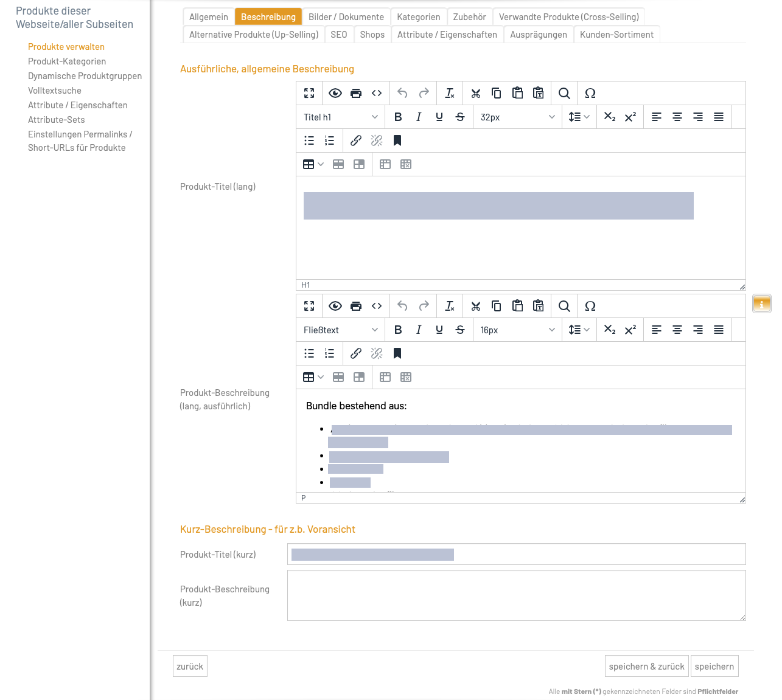The height and width of the screenshot is (700, 782).
Task: Switch to the 'Bilder / Dokumente' tab
Action: pos(346,17)
